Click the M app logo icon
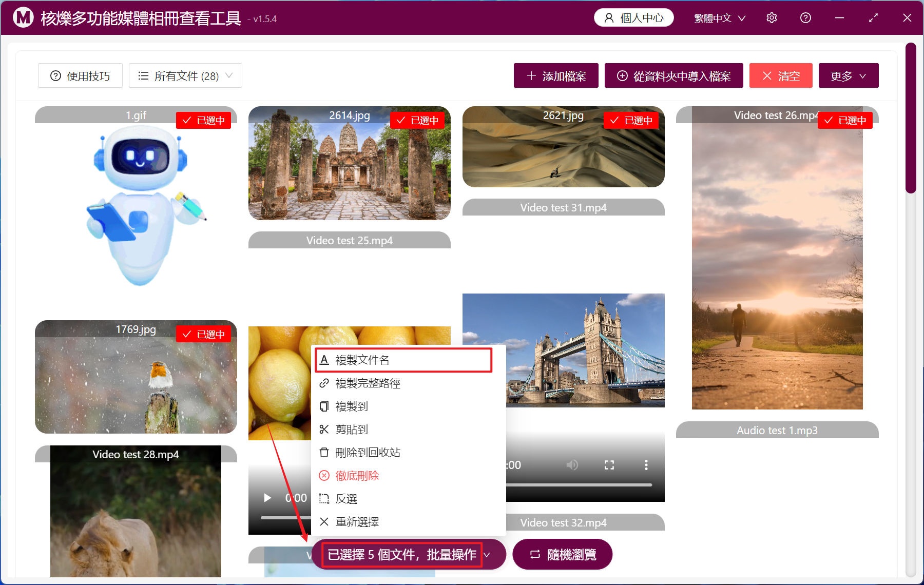Viewport: 924px width, 585px height. click(23, 17)
